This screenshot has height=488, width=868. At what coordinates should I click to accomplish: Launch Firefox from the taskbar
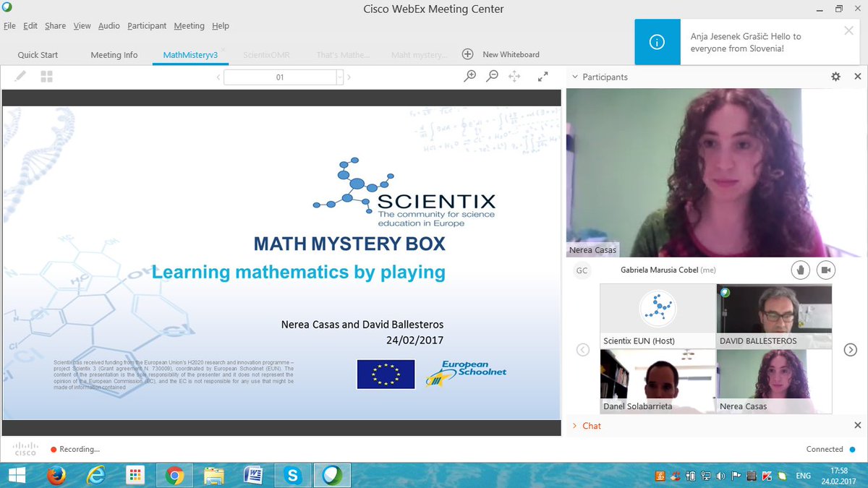pos(56,475)
